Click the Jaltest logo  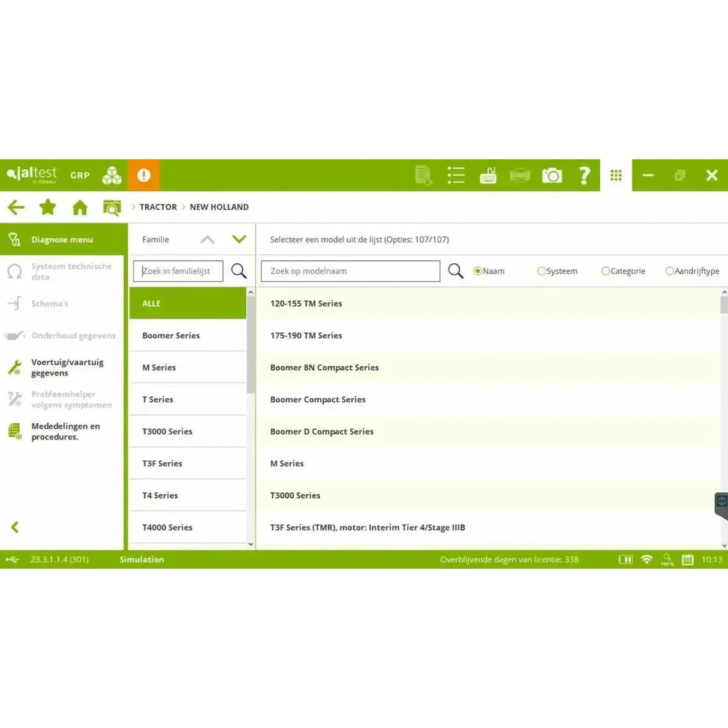pyautogui.click(x=32, y=175)
